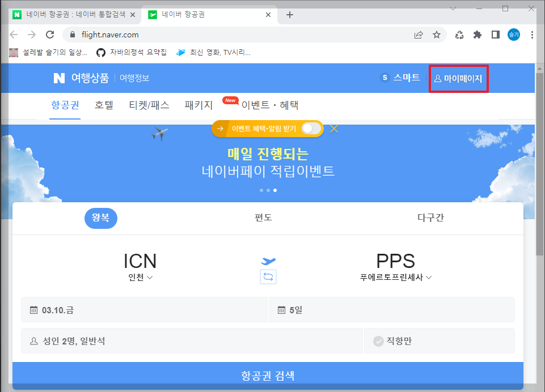Click the lock icon in the address bar

(x=73, y=35)
